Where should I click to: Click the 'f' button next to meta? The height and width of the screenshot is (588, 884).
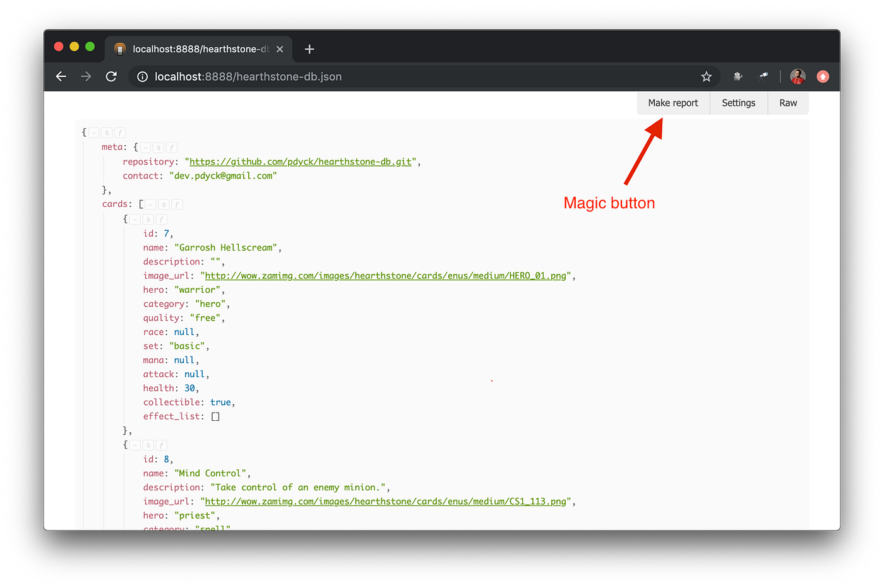point(172,148)
